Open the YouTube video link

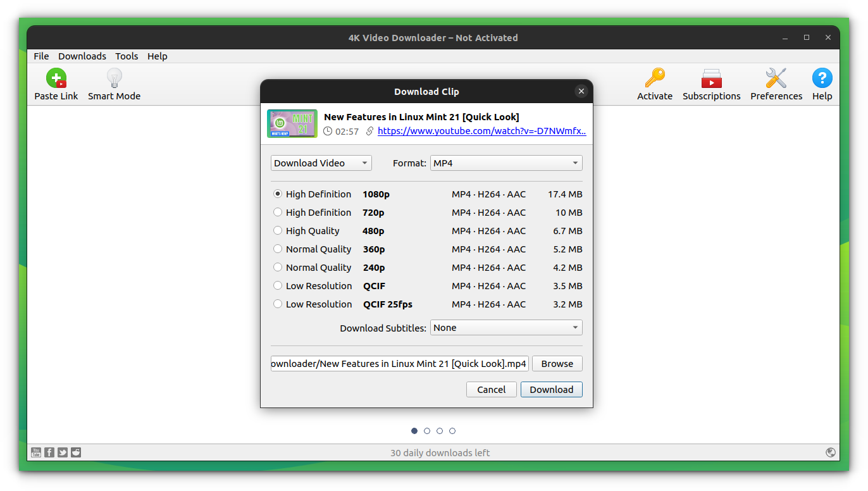481,130
